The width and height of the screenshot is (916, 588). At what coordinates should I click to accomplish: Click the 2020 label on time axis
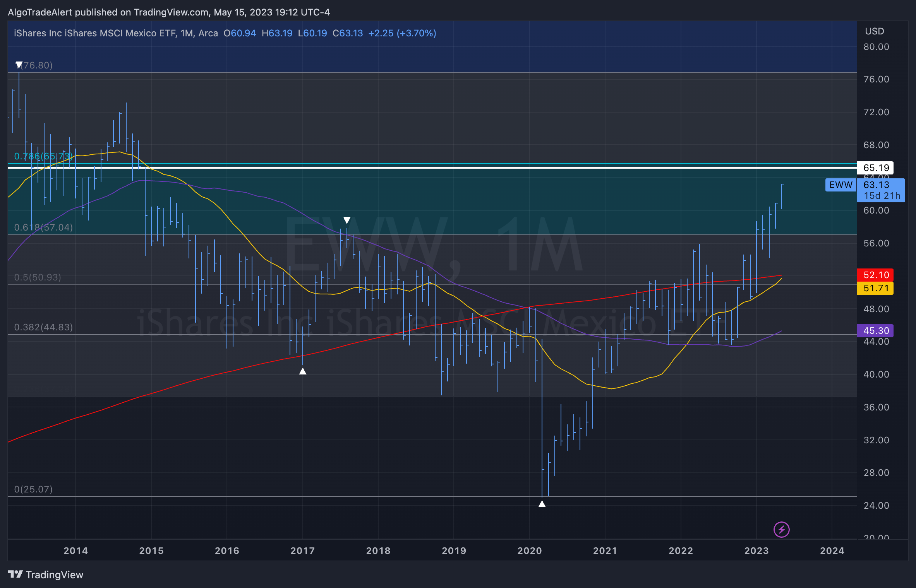pos(530,550)
